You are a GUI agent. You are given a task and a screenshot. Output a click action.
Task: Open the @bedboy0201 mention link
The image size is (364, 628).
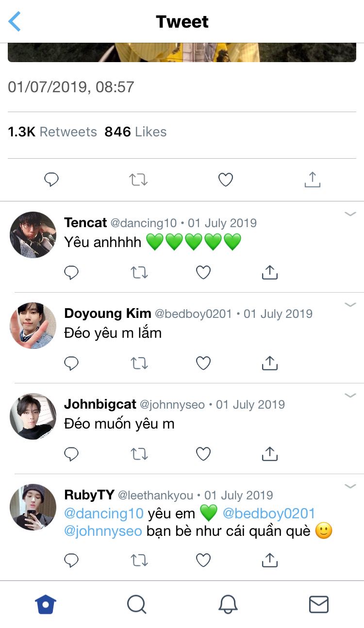[269, 513]
